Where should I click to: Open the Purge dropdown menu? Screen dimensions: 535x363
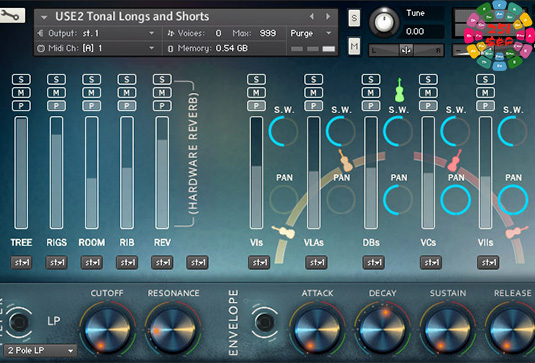[310, 33]
